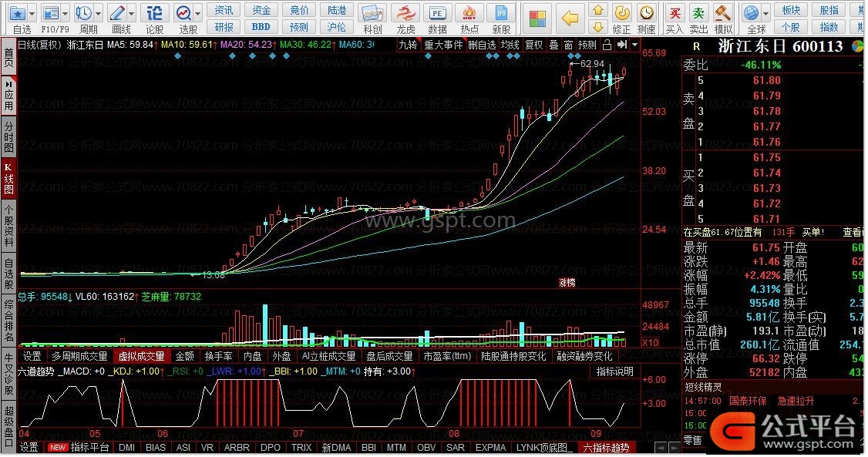Open the 龙虎 dragon-tiger list icon

coord(405,13)
